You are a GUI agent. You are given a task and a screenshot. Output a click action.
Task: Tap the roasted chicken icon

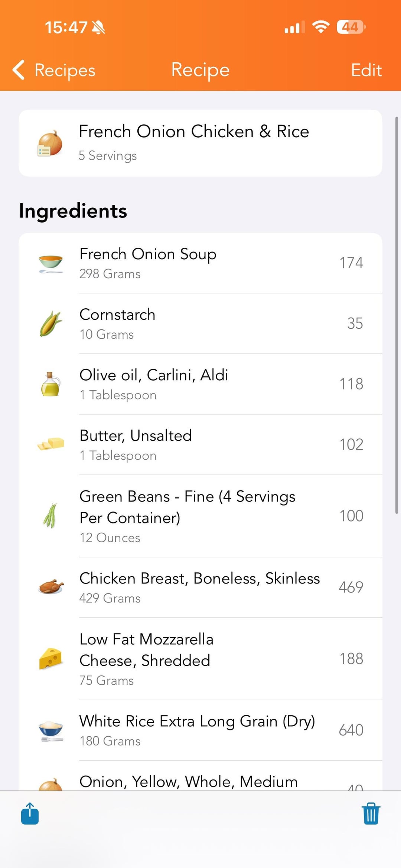50,587
